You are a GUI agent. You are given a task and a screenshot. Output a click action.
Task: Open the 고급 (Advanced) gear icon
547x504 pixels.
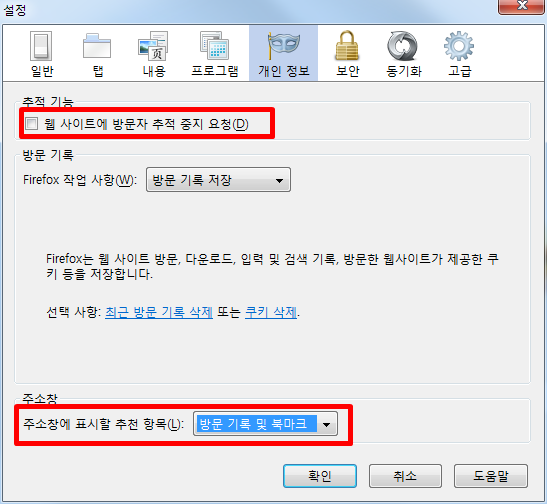tap(459, 46)
